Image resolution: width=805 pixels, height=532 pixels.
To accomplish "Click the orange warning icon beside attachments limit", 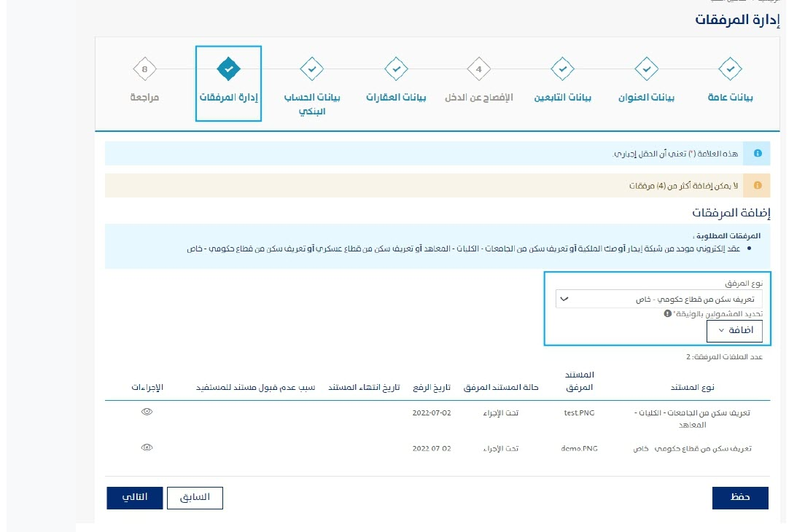I will [x=758, y=185].
